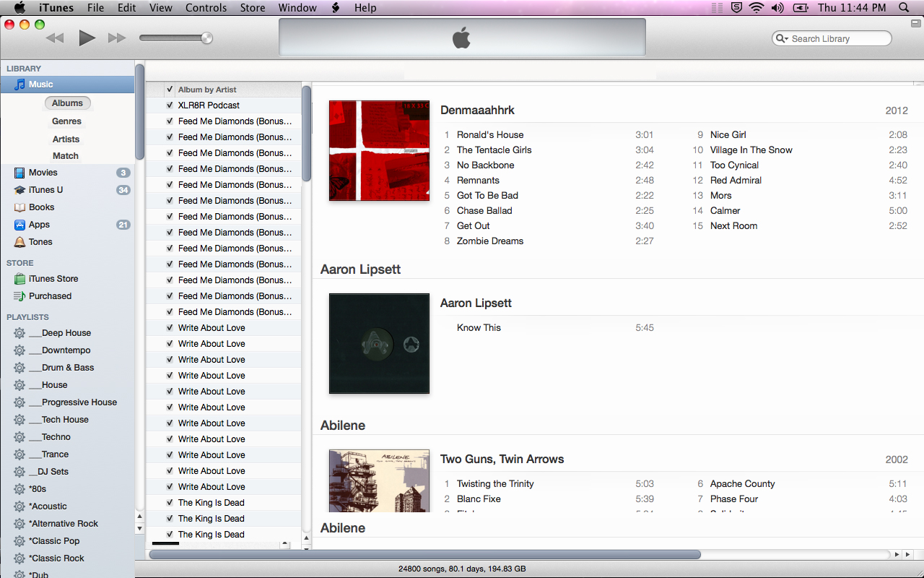
Task: Open the search options magnifier dropdown
Action: (782, 39)
